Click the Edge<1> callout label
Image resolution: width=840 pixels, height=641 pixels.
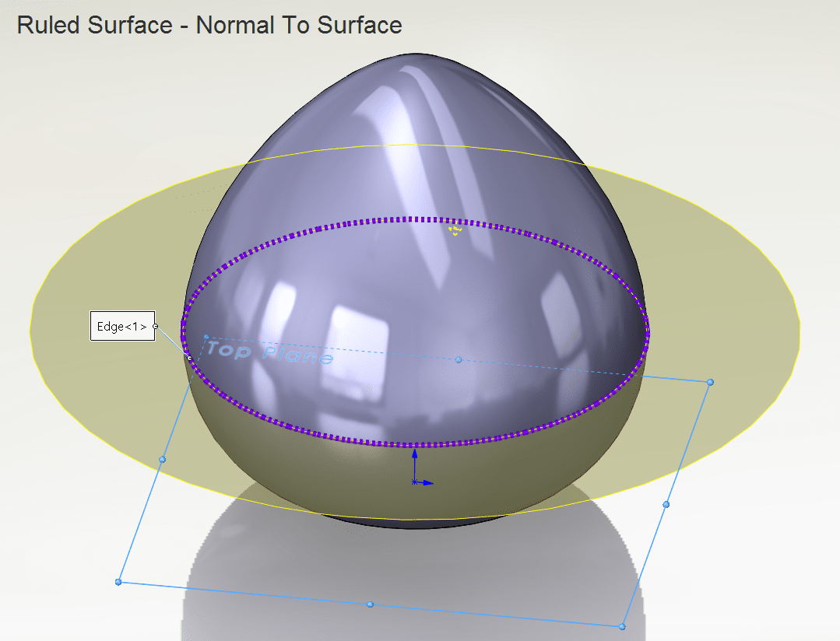[x=123, y=326]
